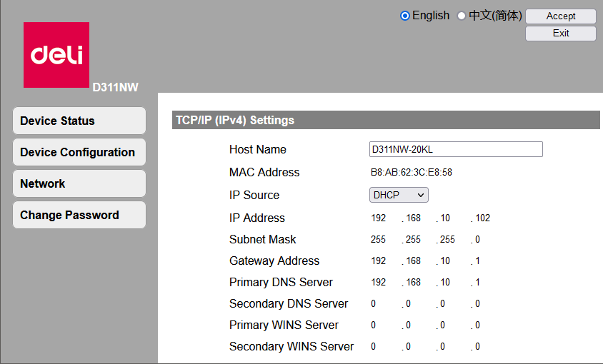Open the Network menu section
The image size is (603, 364).
79,183
